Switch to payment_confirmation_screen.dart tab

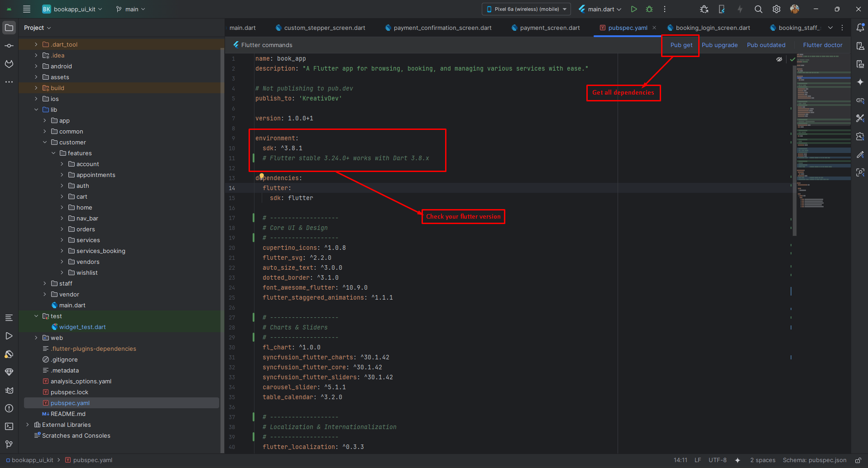pos(438,28)
